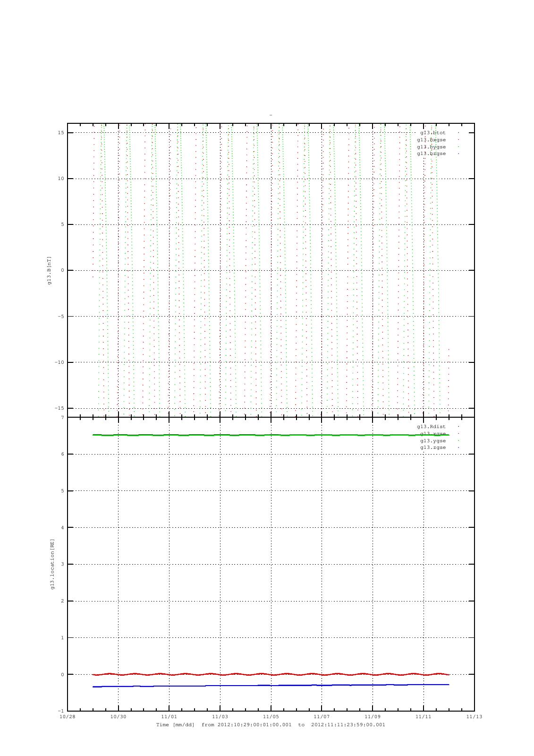The width and height of the screenshot is (534, 756).
Task: Click the 1 tick on the location axis
Action: click(x=62, y=638)
